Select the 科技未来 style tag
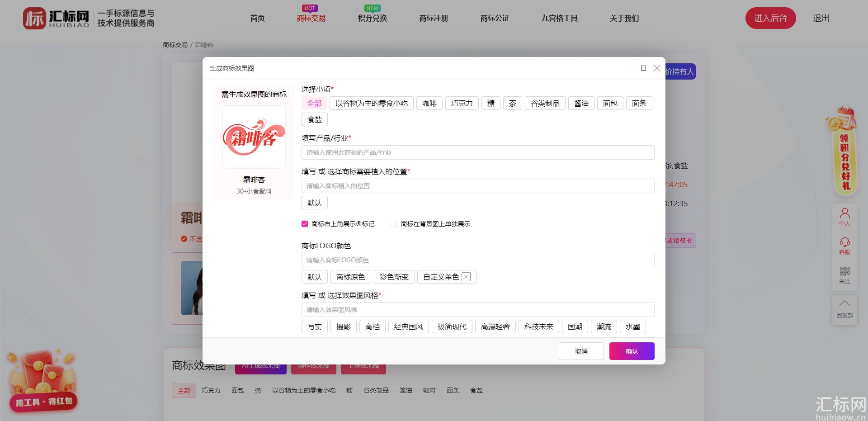Viewport: 868px width, 421px height. 539,326
